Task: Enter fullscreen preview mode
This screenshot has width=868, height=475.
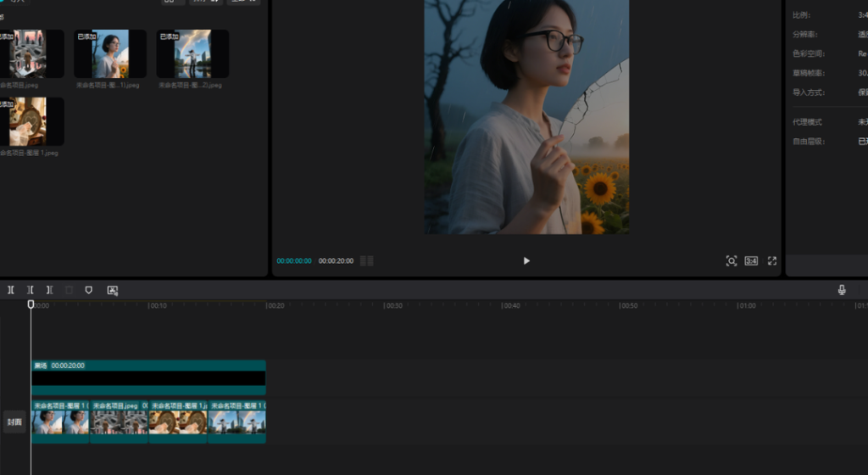Action: 771,261
